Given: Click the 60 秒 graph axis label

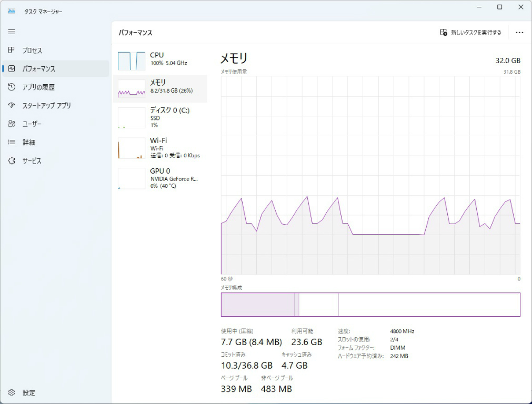Looking at the screenshot, I should point(227,279).
